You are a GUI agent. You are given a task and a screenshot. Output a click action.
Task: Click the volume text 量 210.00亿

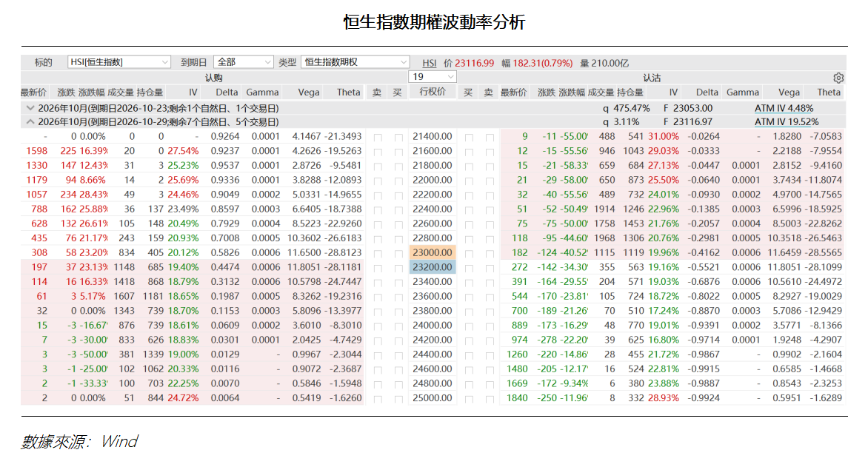tap(604, 64)
